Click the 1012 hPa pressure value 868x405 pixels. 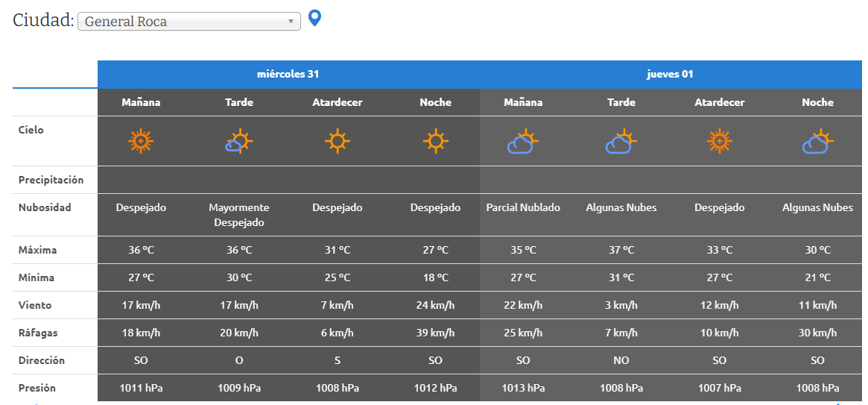point(436,389)
